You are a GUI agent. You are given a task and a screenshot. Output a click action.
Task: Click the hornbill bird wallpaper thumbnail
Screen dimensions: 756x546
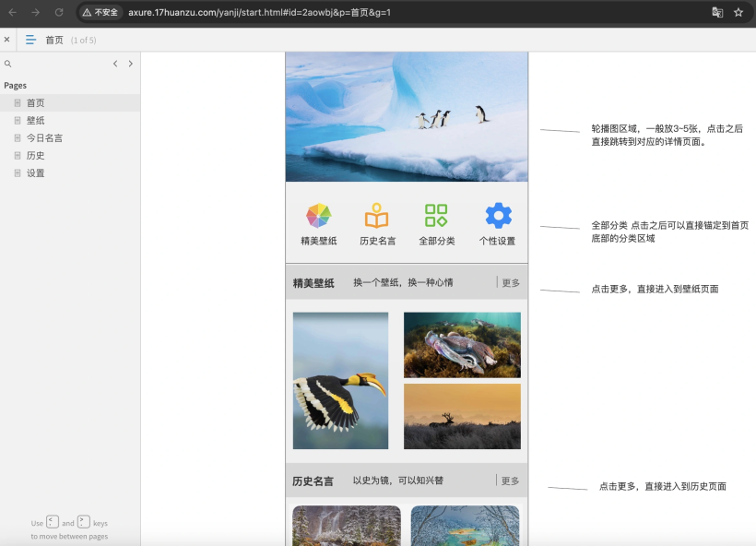340,381
